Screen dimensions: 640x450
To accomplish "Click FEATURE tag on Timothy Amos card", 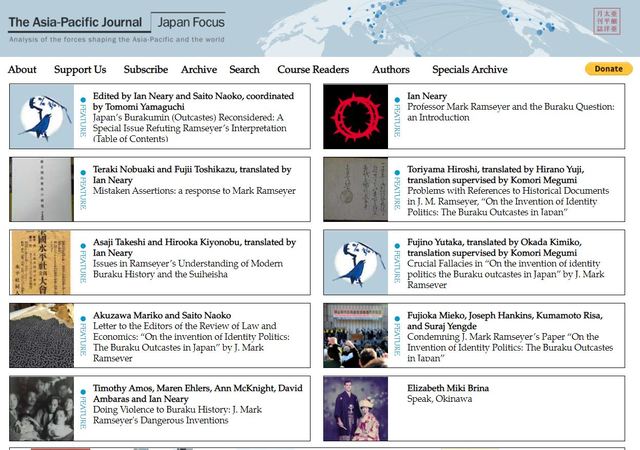I will (x=83, y=410).
